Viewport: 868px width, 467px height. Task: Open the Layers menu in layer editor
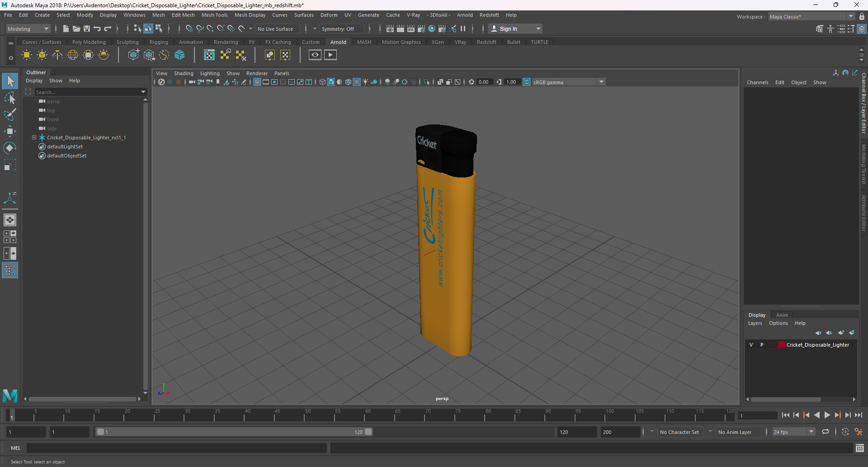pos(755,323)
